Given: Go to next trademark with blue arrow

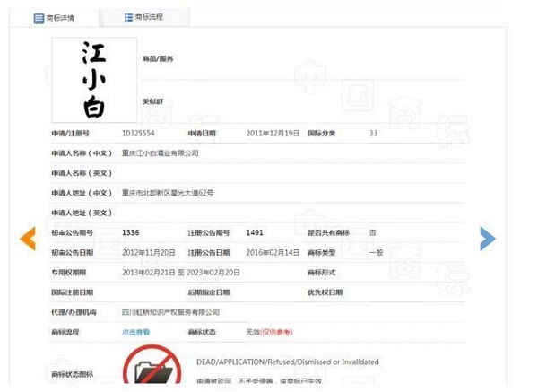Looking at the screenshot, I should coord(487,238).
